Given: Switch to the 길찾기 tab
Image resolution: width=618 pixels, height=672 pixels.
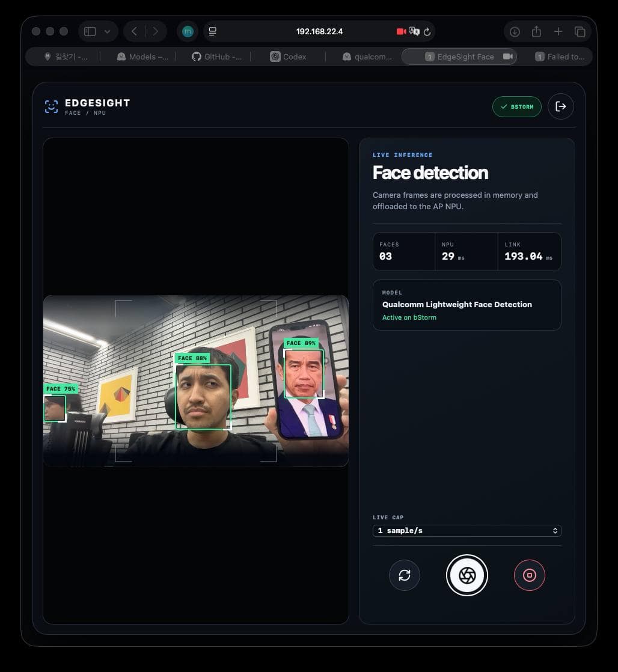Looking at the screenshot, I should click(66, 57).
